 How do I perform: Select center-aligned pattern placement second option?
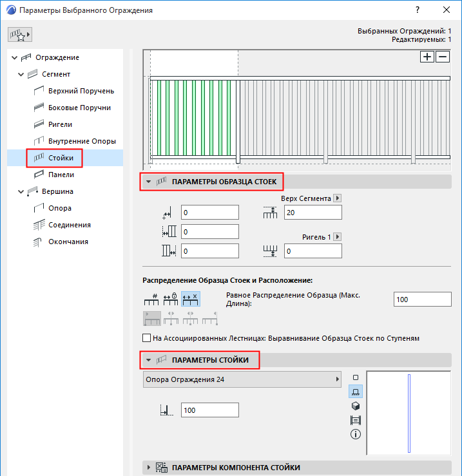(x=171, y=318)
